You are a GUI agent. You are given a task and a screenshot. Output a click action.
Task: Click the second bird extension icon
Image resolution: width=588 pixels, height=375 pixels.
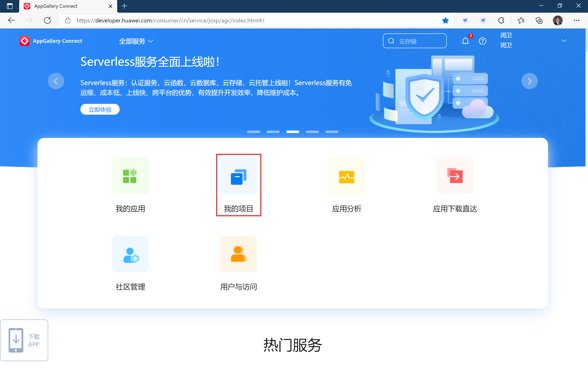pyautogui.click(x=483, y=20)
